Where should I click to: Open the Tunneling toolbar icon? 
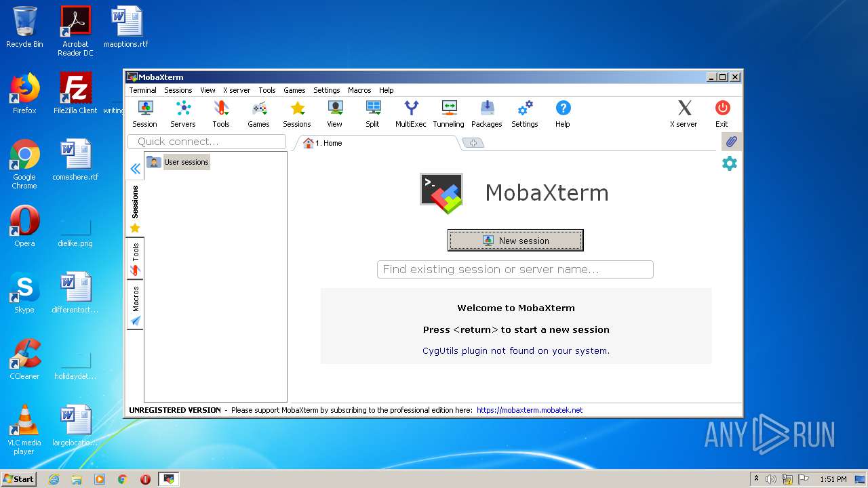pyautogui.click(x=449, y=114)
